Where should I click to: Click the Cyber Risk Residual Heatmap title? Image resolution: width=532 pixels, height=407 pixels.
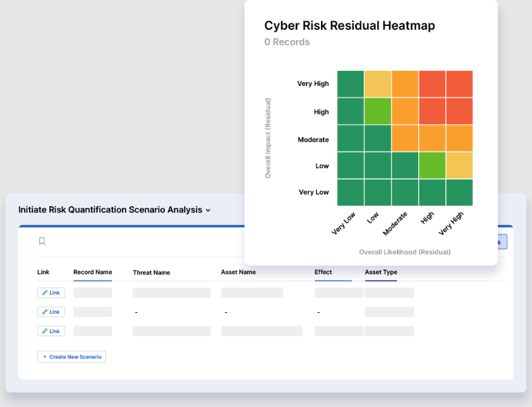coord(349,26)
